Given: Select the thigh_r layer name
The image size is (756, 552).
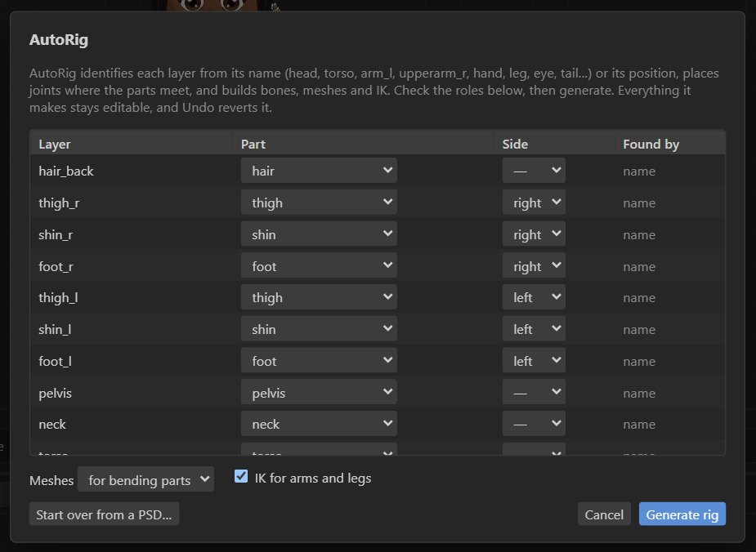Looking at the screenshot, I should 59,203.
